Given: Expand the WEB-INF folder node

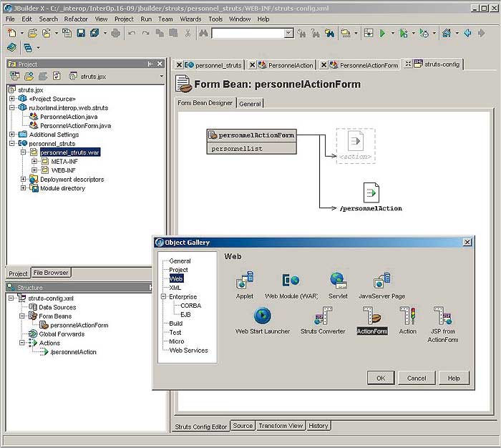Looking at the screenshot, I should (x=34, y=170).
